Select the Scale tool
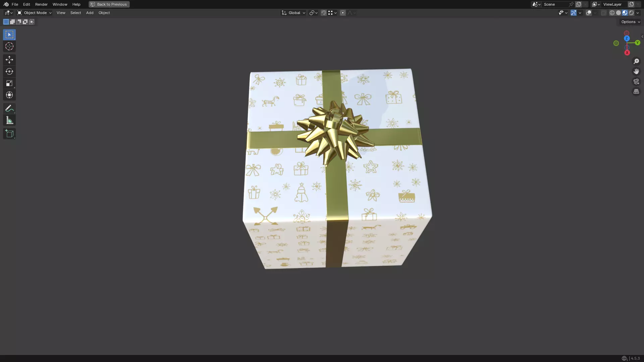 pos(9,83)
